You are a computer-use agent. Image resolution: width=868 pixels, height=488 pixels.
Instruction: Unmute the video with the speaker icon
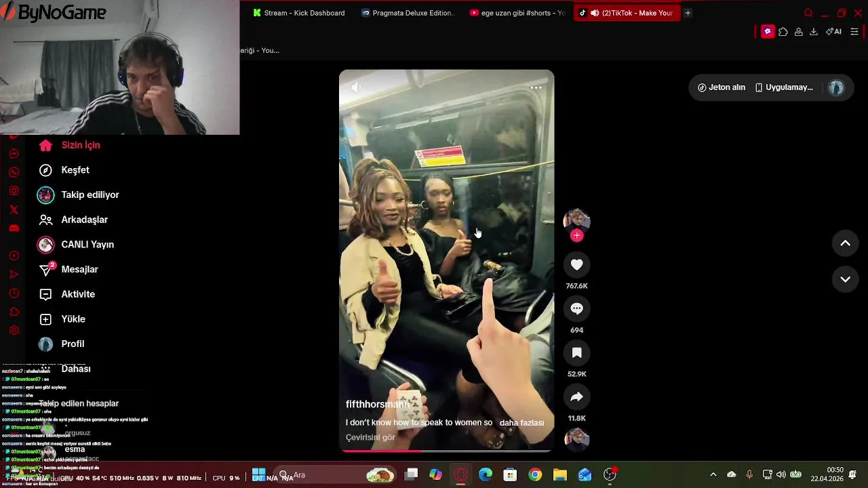tap(356, 87)
